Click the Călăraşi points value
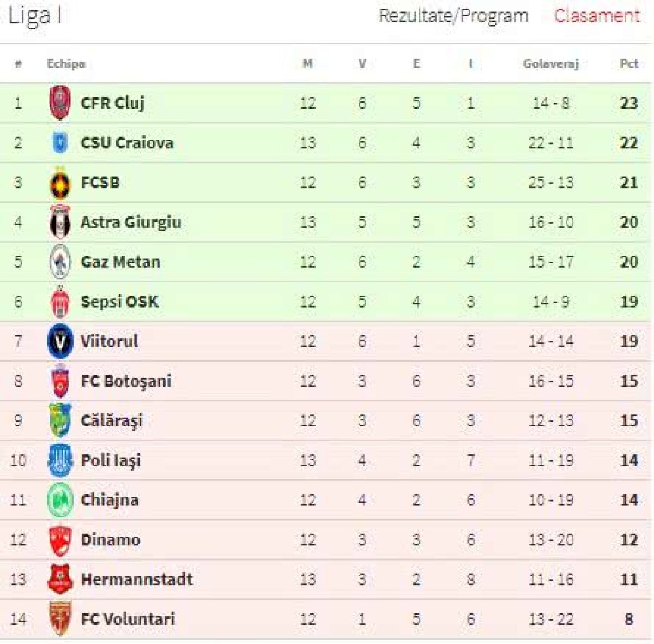654x644 pixels. tap(628, 421)
